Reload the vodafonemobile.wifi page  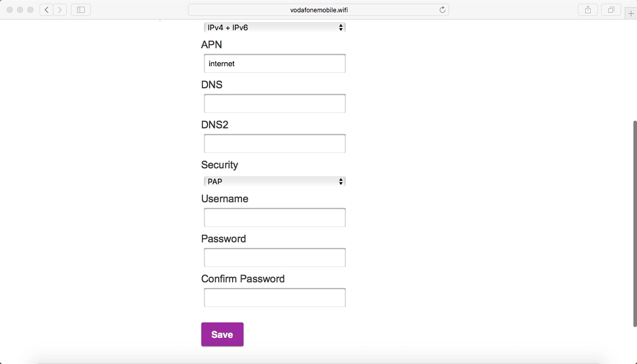(x=442, y=10)
